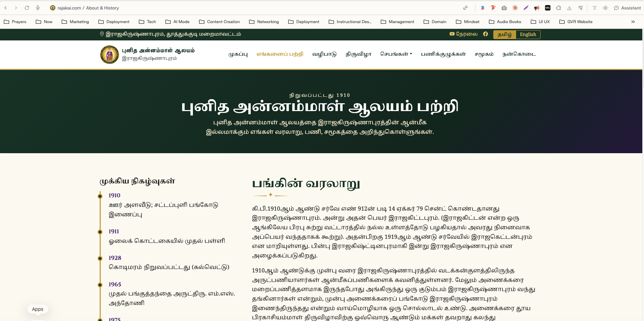Image resolution: width=644 pixels, height=321 pixels.
Task: Open the எங்களைப் பற்றி menu item
Action: coord(280,54)
